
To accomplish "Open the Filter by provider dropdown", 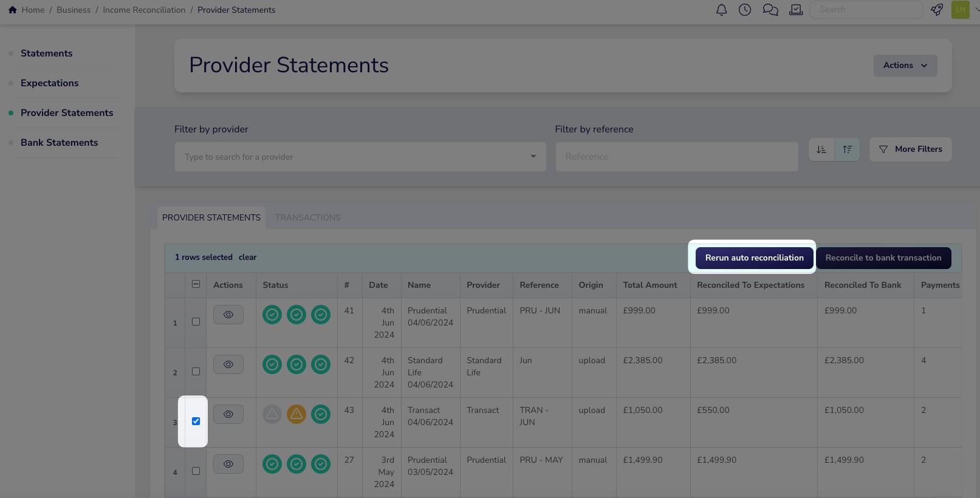I will 360,157.
